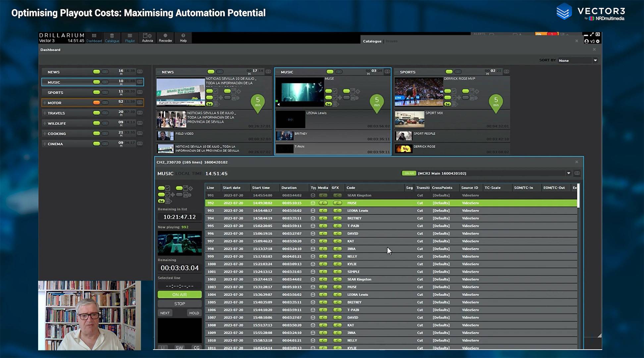The height and width of the screenshot is (358, 644).
Task: Click the crosshair target icon on the MUSIC card
Action: pyautogui.click(x=340, y=98)
